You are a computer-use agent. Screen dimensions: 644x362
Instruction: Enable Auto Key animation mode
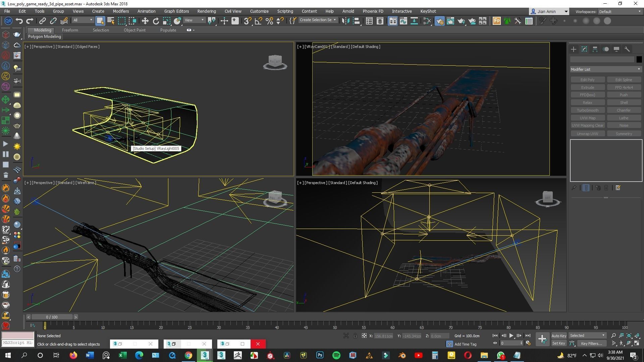coord(559,336)
